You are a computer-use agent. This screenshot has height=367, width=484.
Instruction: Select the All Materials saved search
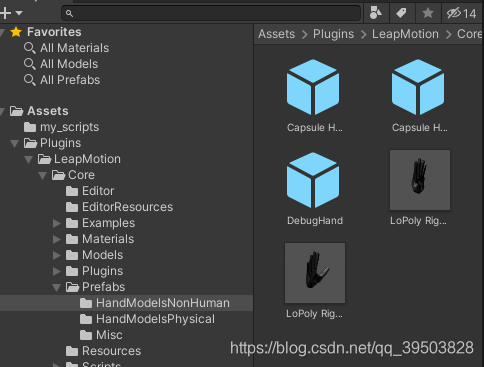click(74, 48)
